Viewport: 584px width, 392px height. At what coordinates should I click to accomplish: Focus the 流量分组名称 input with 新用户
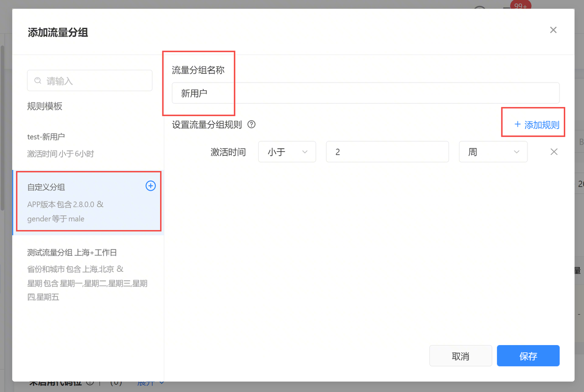pyautogui.click(x=365, y=93)
